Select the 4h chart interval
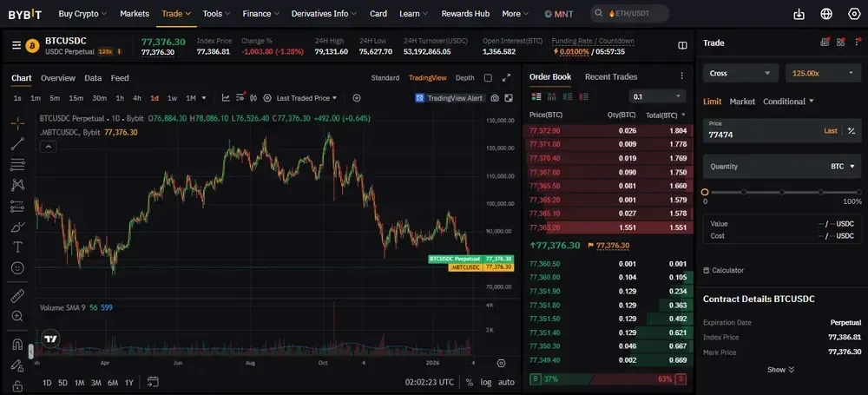Viewport: 868px width, 395px height. point(137,98)
